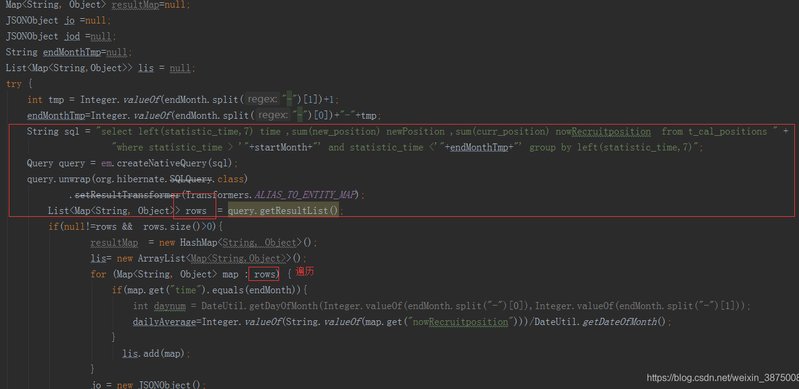The height and width of the screenshot is (389, 799).
Task: Click the lis.add(map) statement
Action: click(x=156, y=353)
